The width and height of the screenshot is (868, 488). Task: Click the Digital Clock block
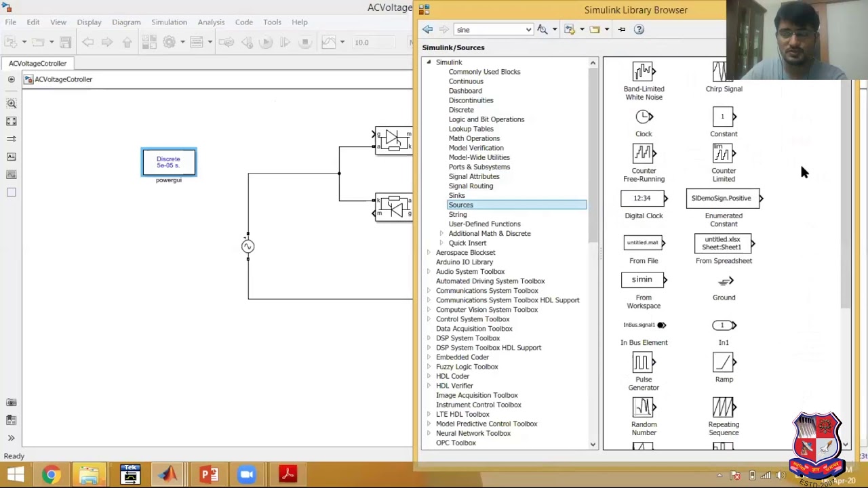pyautogui.click(x=643, y=198)
